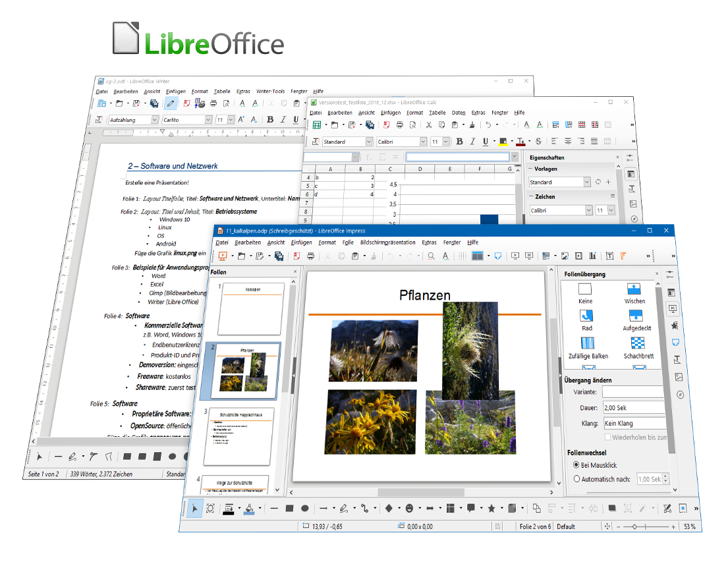Image resolution: width=728 pixels, height=562 pixels.
Task: Pick the Rectangle tool in Impress drawing bar
Action: 289,509
